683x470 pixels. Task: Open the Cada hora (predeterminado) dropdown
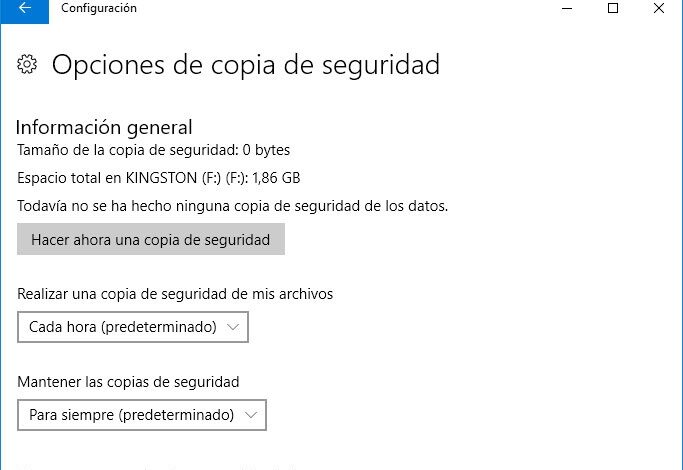coord(132,327)
